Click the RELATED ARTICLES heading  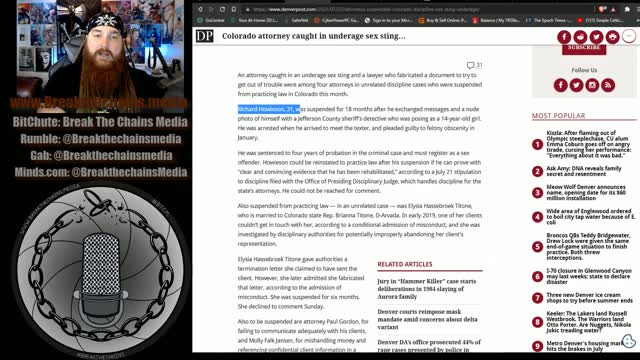404,264
